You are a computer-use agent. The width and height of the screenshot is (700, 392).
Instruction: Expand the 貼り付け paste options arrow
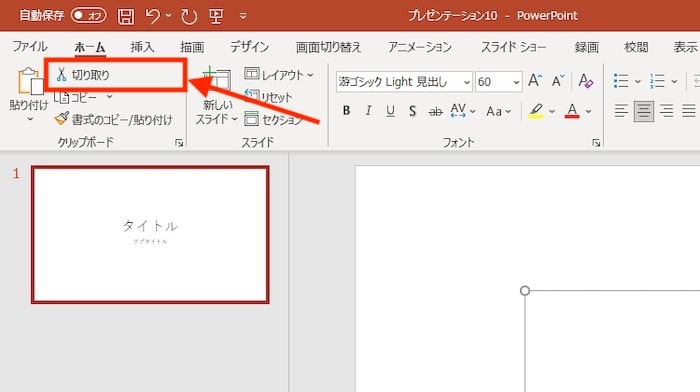29,119
